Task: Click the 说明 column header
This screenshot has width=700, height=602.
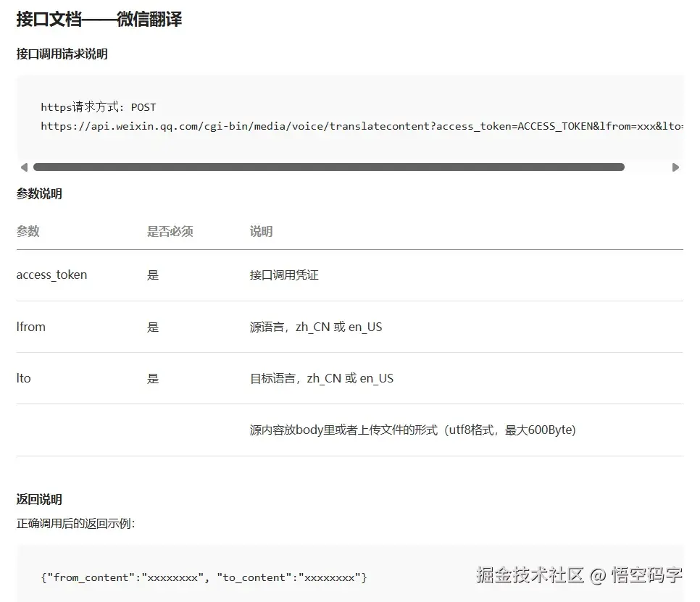Action: pyautogui.click(x=261, y=231)
